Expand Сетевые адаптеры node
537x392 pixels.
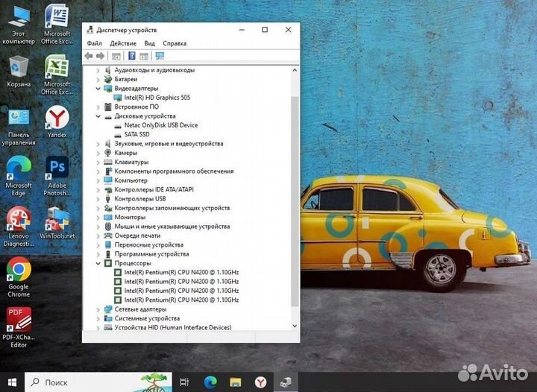point(98,309)
